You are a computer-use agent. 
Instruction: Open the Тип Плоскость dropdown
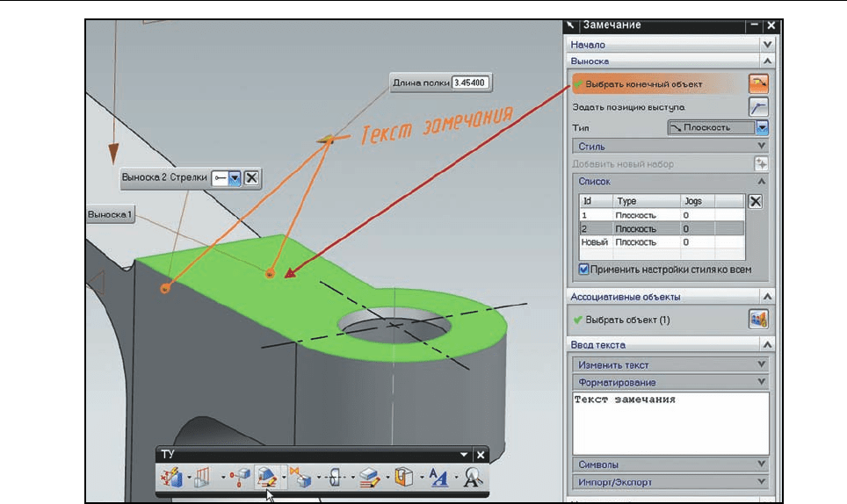coord(762,127)
